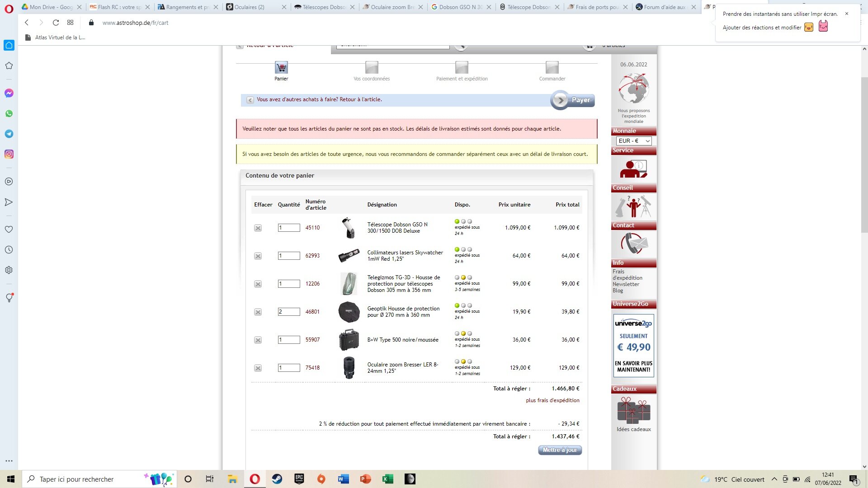Open the Contact phone-and-envelope icon
868x488 pixels.
[x=633, y=244]
